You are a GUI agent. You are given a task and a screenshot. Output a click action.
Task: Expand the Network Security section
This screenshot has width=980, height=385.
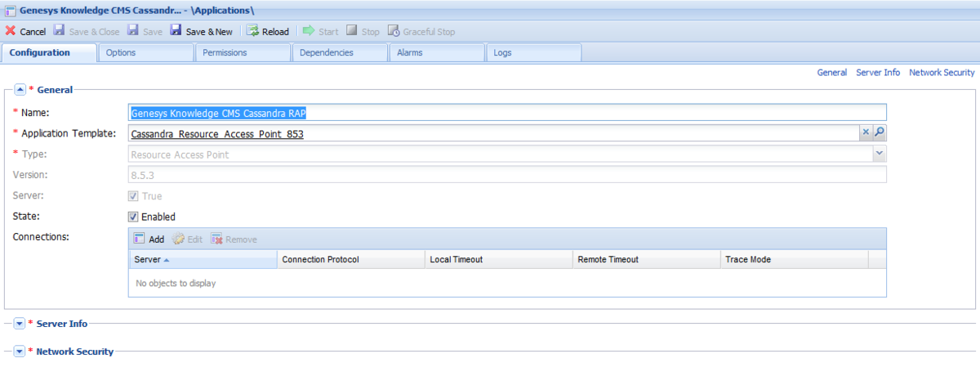(20, 351)
